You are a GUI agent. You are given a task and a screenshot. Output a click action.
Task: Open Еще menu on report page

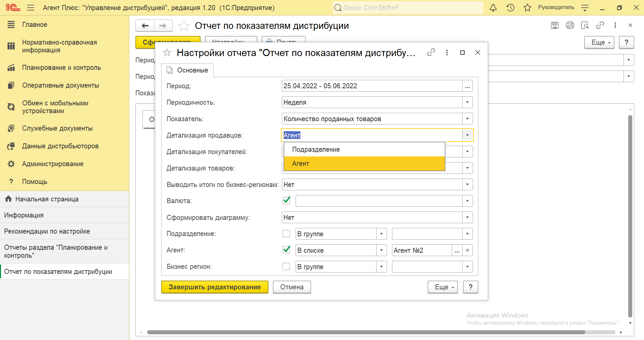(599, 42)
